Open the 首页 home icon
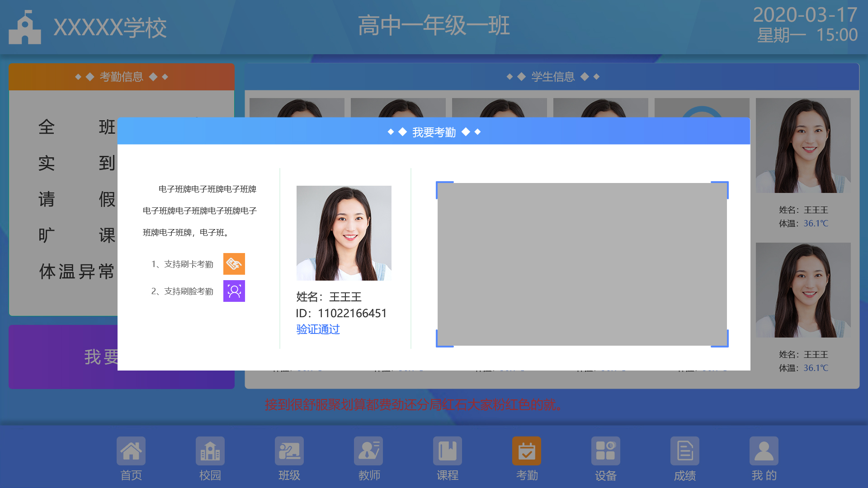This screenshot has height=488, width=868. [x=131, y=451]
